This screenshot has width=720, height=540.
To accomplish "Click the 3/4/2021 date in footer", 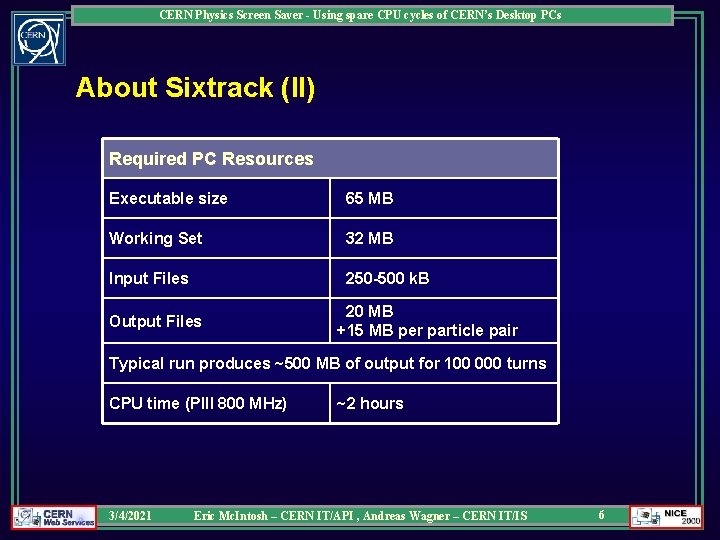I will pyautogui.click(x=130, y=516).
